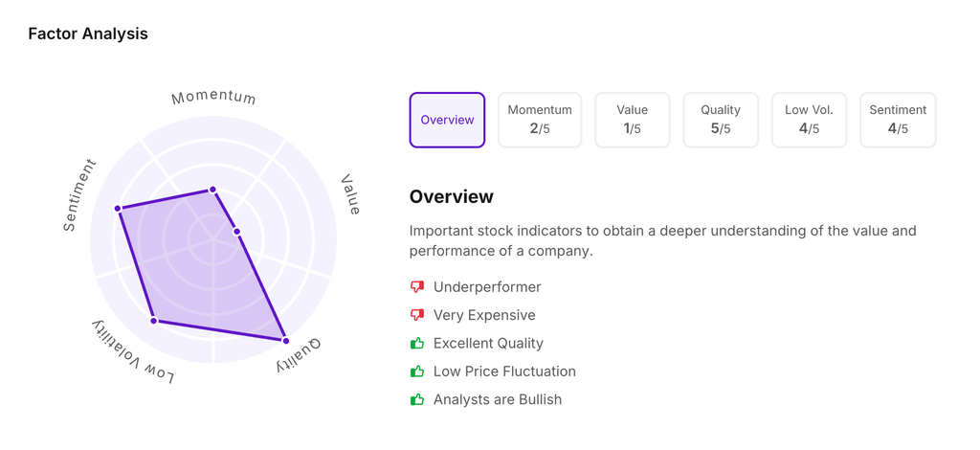Open the Momentum 2/5 tab

[540, 120]
